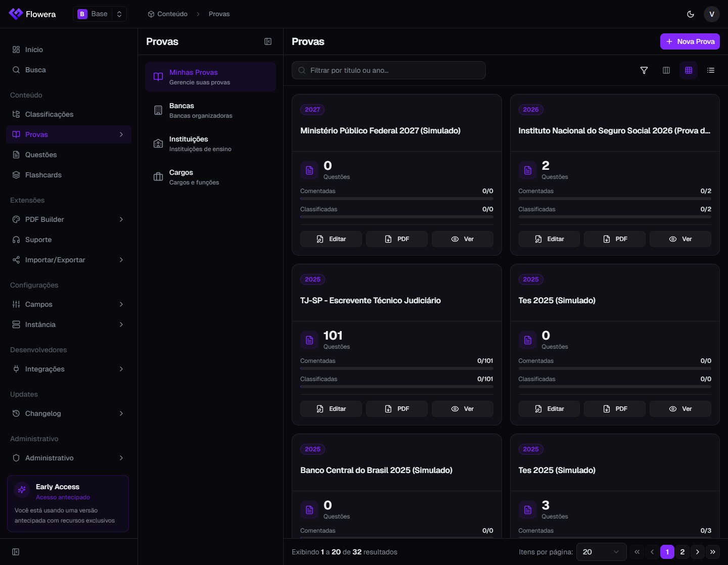Click the Flowera logo icon
The width and height of the screenshot is (728, 565).
pos(16,14)
